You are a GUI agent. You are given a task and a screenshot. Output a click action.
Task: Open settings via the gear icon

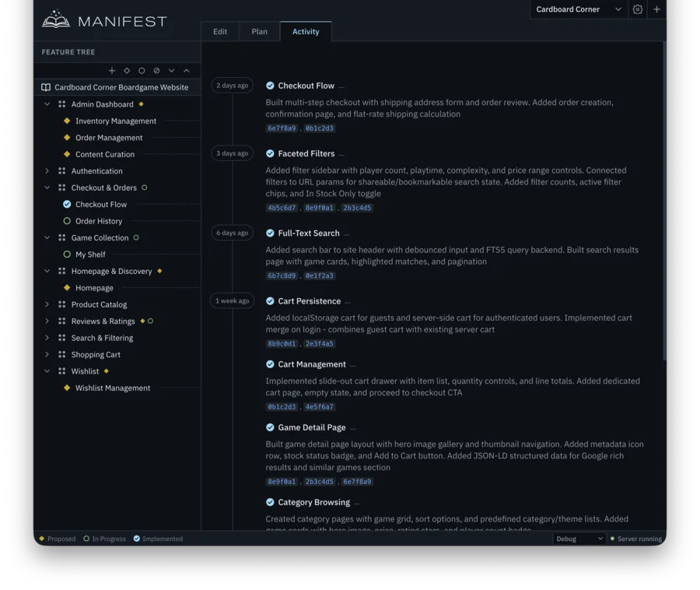tap(638, 9)
